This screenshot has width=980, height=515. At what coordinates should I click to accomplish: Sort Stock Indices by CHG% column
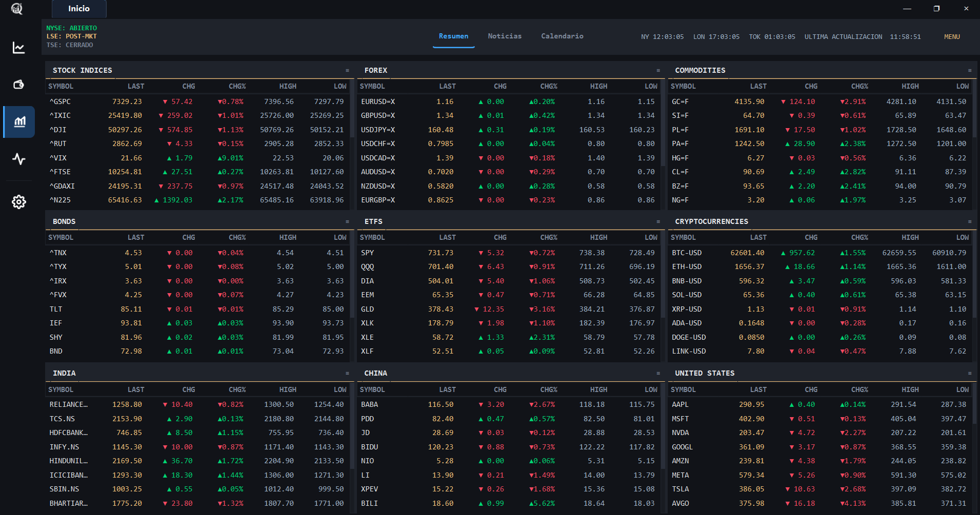click(237, 86)
